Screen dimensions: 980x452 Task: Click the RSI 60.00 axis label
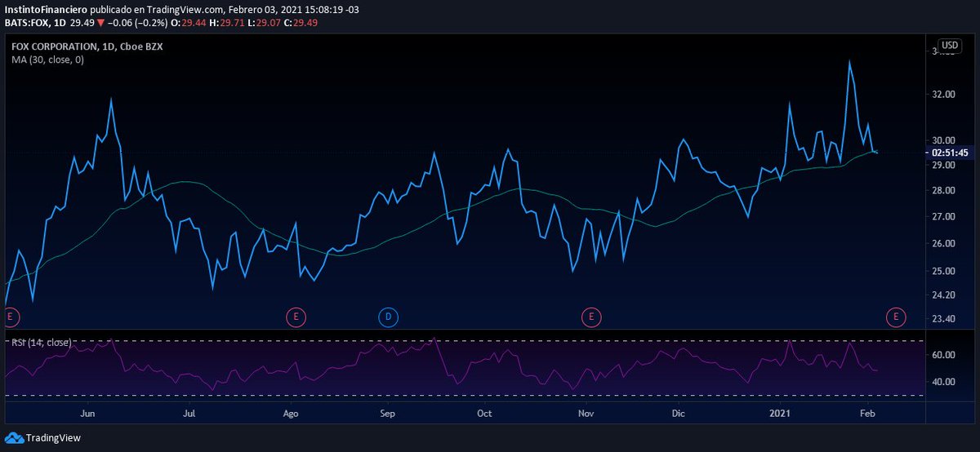coord(943,355)
